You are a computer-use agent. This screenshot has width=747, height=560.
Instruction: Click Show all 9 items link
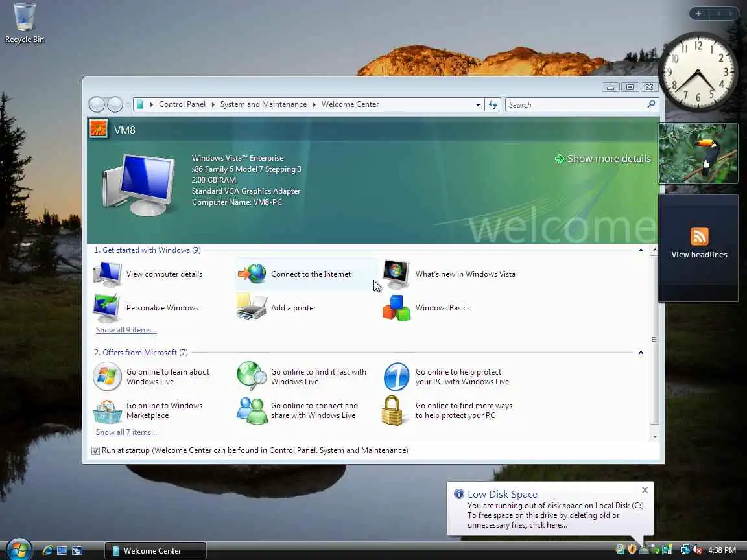pos(126,329)
